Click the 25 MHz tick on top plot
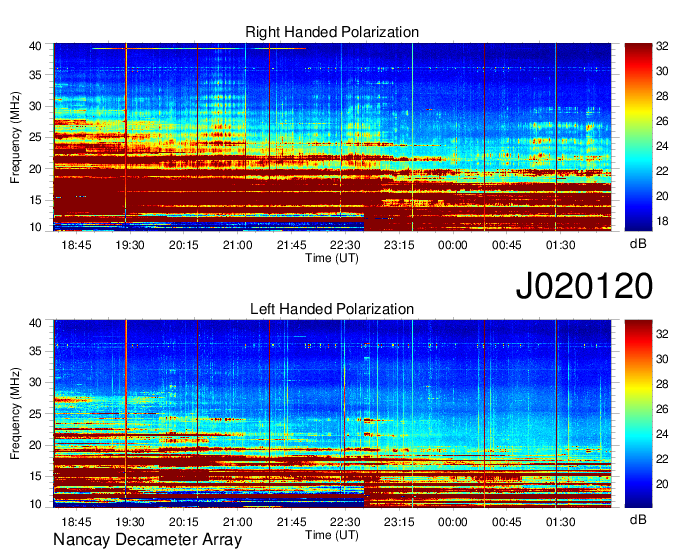Screen dimensions: 680x552 [36, 137]
